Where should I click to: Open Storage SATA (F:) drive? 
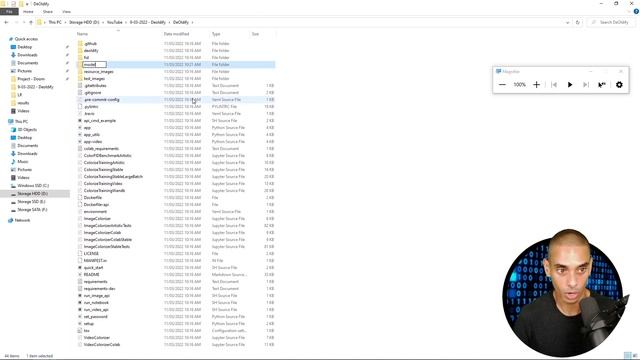pyautogui.click(x=32, y=209)
